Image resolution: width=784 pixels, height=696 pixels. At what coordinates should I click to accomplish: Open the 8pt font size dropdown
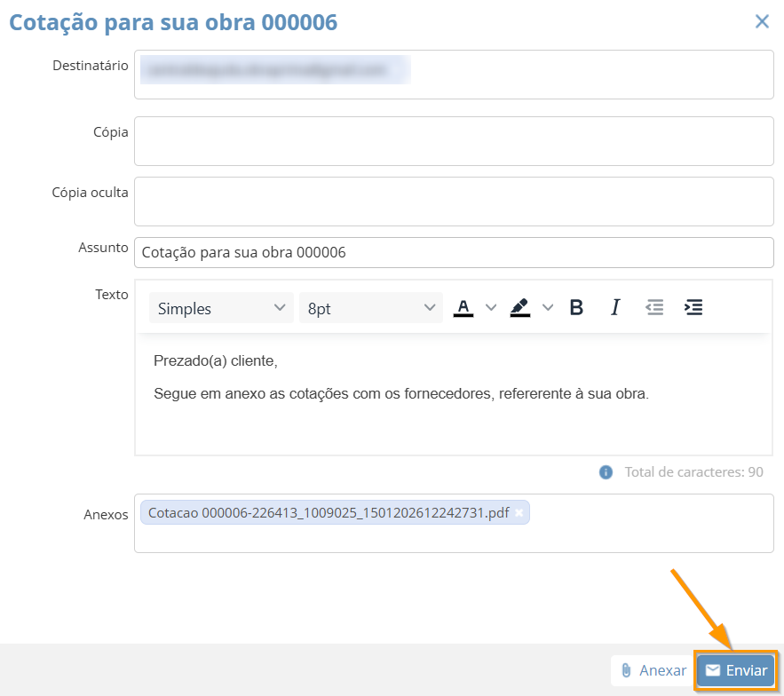[371, 308]
